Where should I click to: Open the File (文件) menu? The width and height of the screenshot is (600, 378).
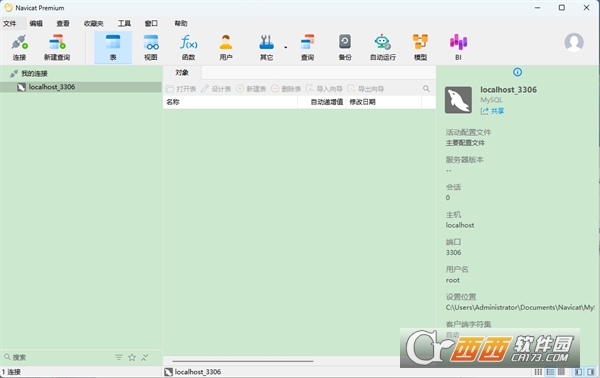pos(10,23)
